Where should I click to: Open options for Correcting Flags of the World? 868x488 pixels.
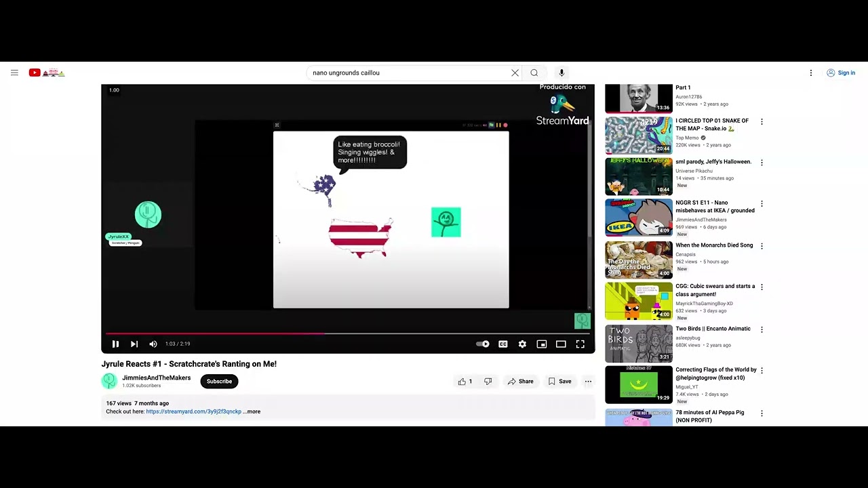point(762,371)
